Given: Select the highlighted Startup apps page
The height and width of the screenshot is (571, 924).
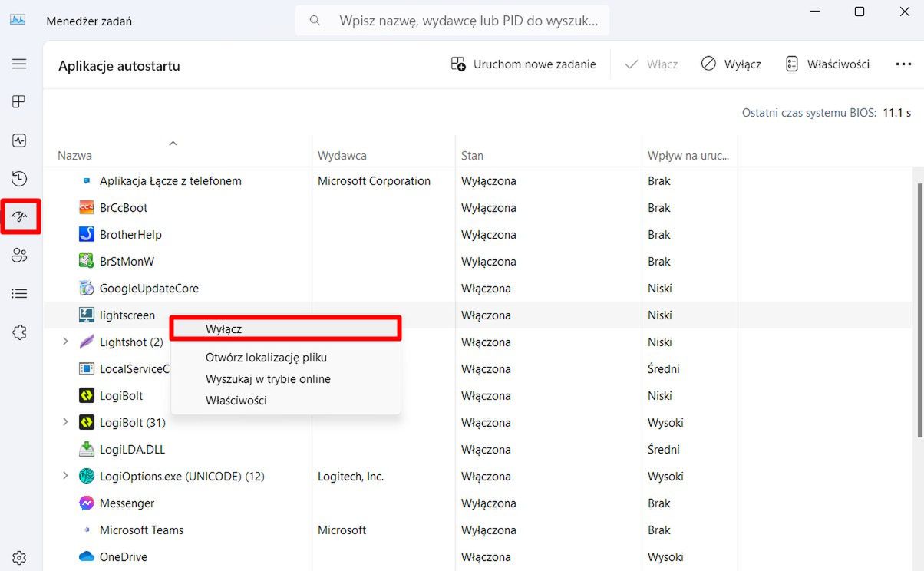Looking at the screenshot, I should click(x=19, y=216).
